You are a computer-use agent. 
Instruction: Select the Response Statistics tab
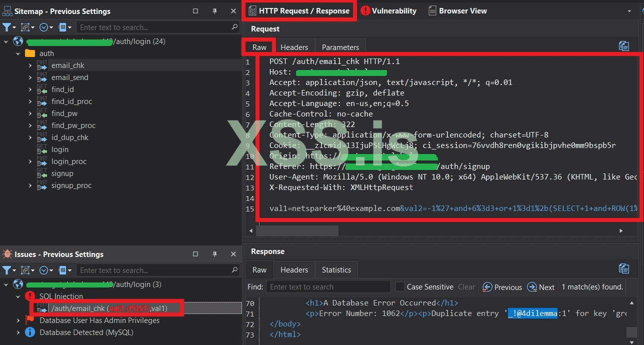336,269
